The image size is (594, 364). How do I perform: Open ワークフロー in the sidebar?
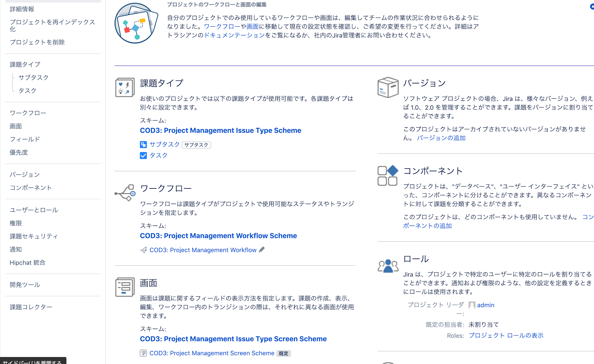(x=28, y=113)
